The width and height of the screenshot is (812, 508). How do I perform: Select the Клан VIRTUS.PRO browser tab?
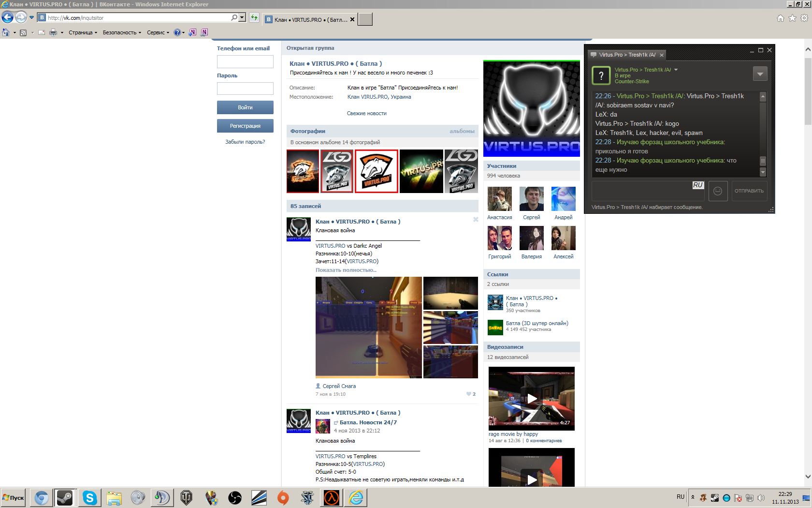tap(310, 20)
